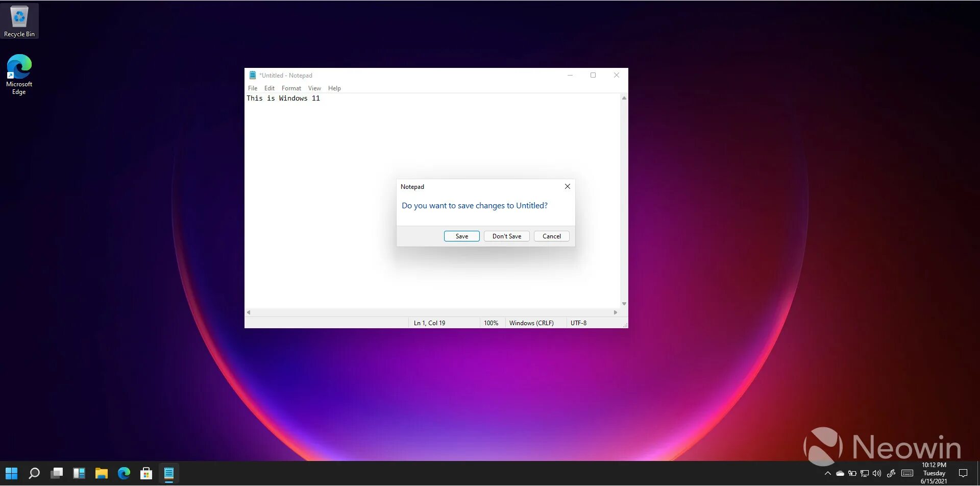Open the clock and date flyout
The height and width of the screenshot is (486, 980).
934,473
